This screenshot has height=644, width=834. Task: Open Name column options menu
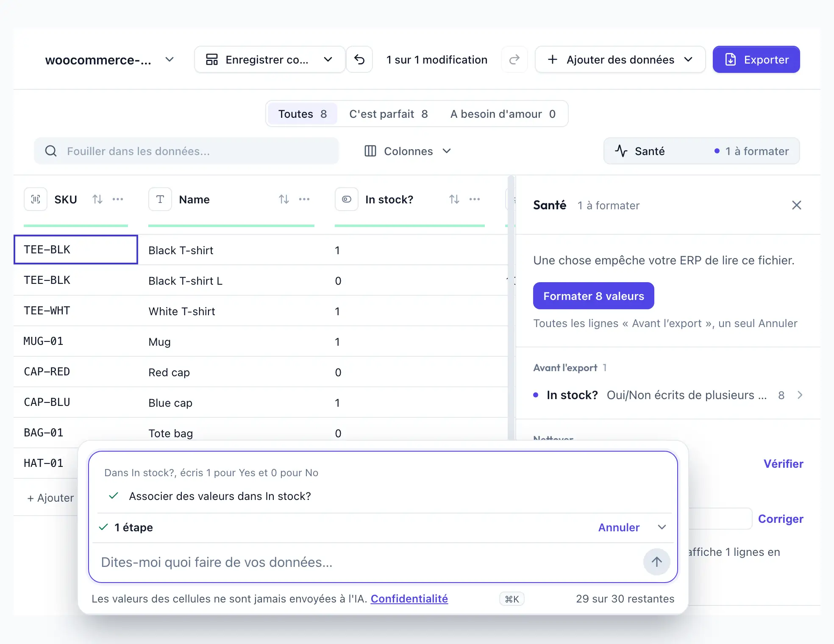coord(304,199)
